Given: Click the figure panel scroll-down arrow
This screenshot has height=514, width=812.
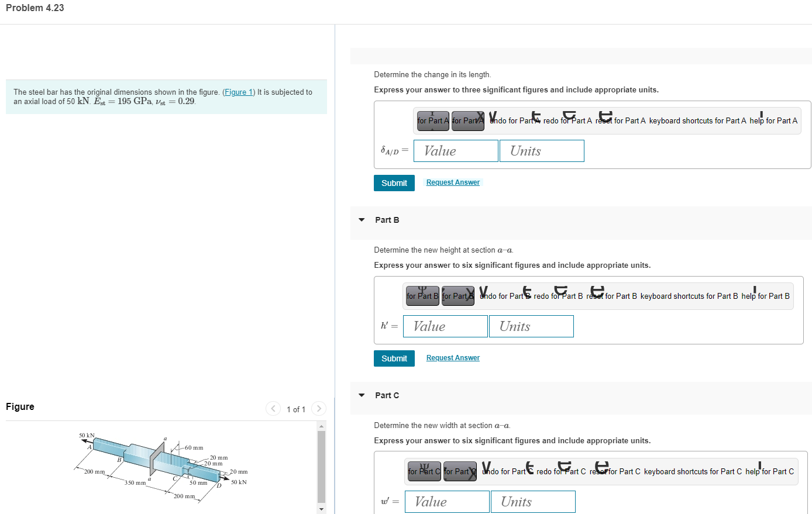Looking at the screenshot, I should 321,510.
